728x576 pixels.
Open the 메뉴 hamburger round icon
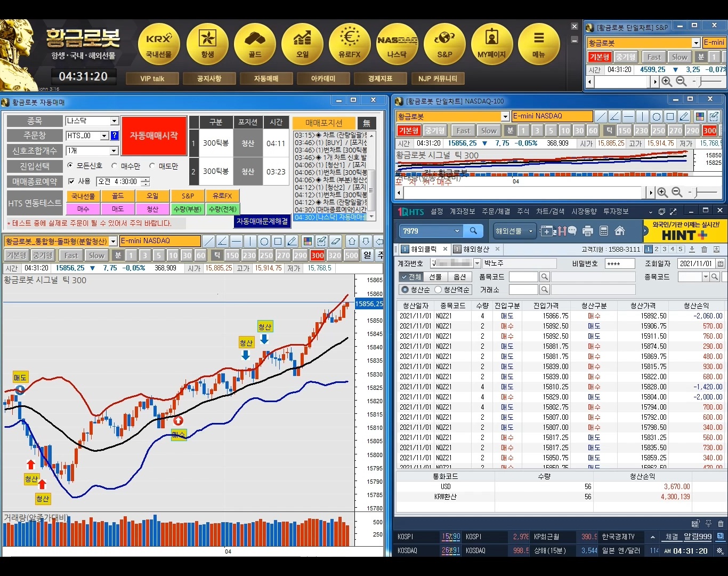[539, 45]
